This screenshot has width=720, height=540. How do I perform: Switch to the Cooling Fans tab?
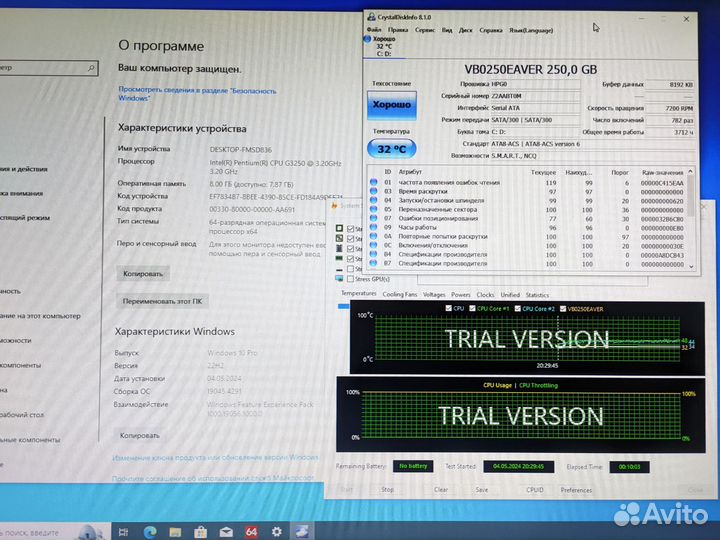point(400,295)
